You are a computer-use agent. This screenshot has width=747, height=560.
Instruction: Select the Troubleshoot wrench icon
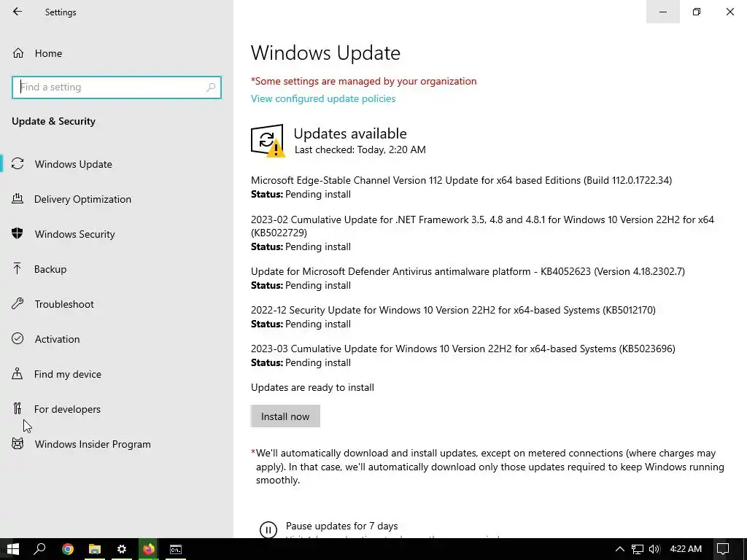[18, 303]
